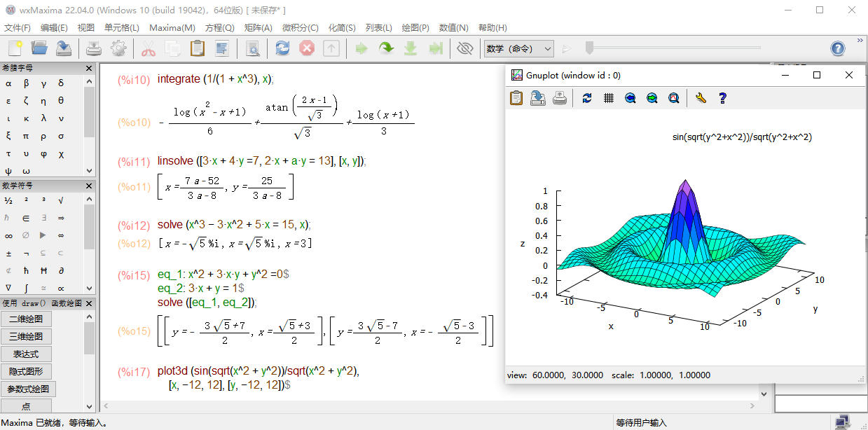This screenshot has height=430, width=868.
Task: Restart Maxima using the blue refresh icon
Action: click(282, 48)
